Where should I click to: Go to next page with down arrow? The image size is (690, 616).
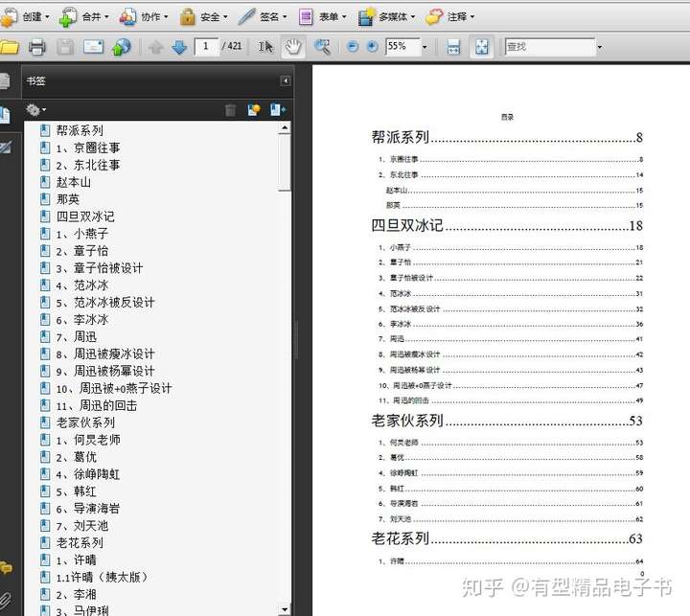click(179, 46)
